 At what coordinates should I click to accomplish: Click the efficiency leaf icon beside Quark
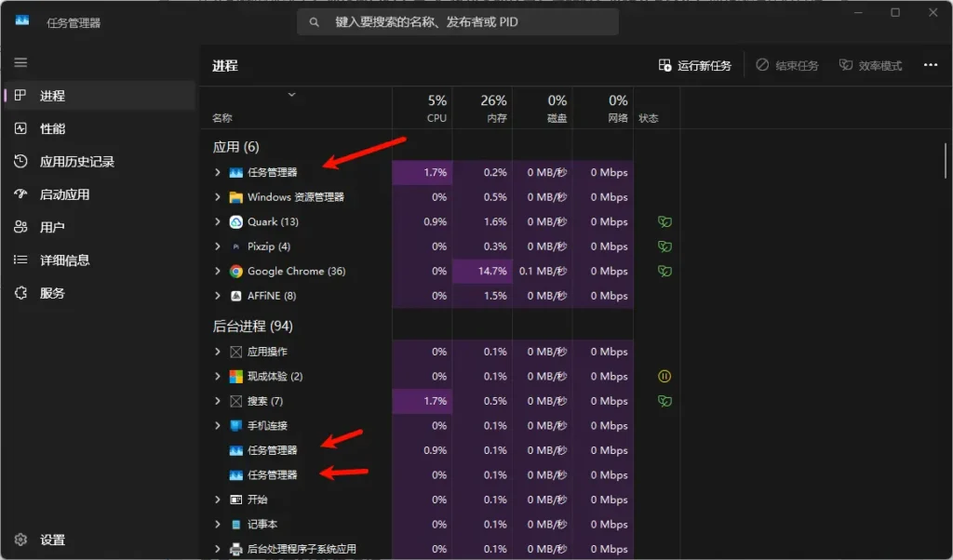664,221
